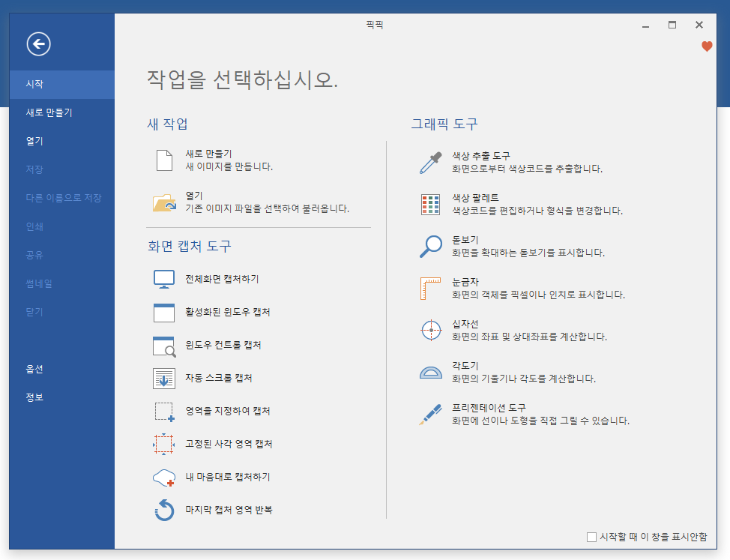Click the 각도기 title text
This screenshot has height=560, width=730.
(x=465, y=366)
